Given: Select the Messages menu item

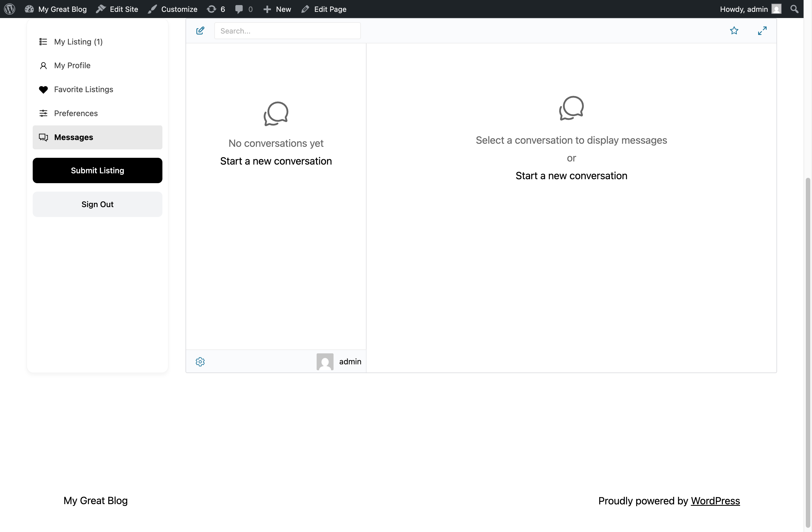Looking at the screenshot, I should click(98, 137).
